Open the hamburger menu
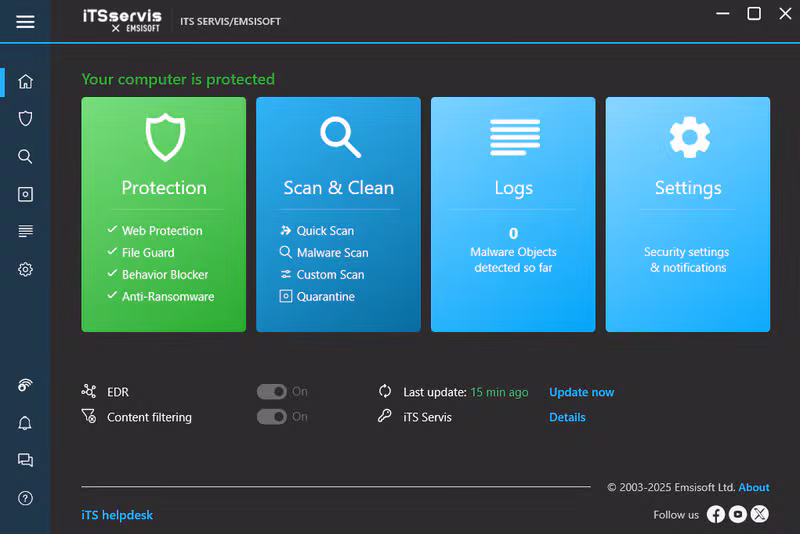This screenshot has width=800, height=534. click(x=25, y=21)
